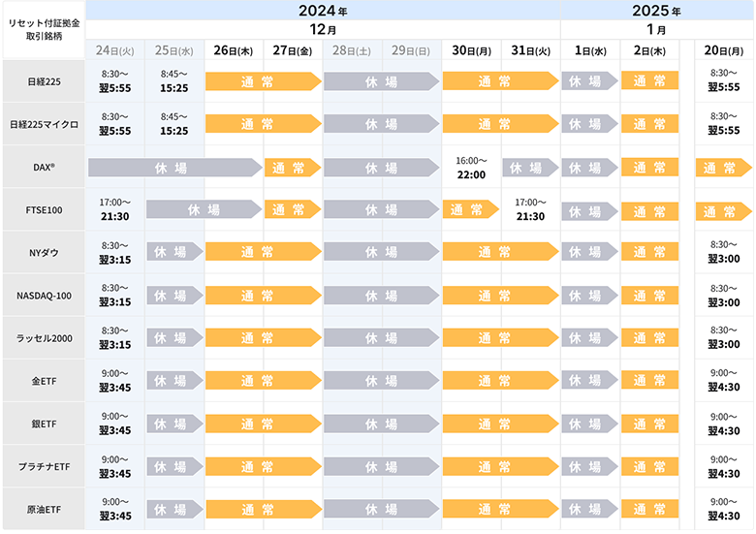Image resolution: width=756 pixels, height=534 pixels.
Task: Click the ラッセル2000 row label
Action: point(43,337)
